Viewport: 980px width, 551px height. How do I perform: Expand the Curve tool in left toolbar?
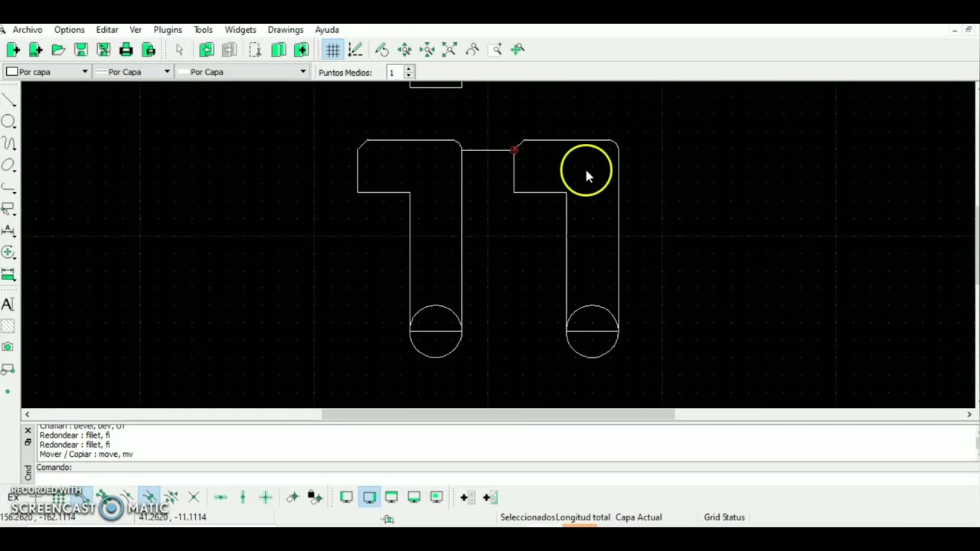point(8,143)
